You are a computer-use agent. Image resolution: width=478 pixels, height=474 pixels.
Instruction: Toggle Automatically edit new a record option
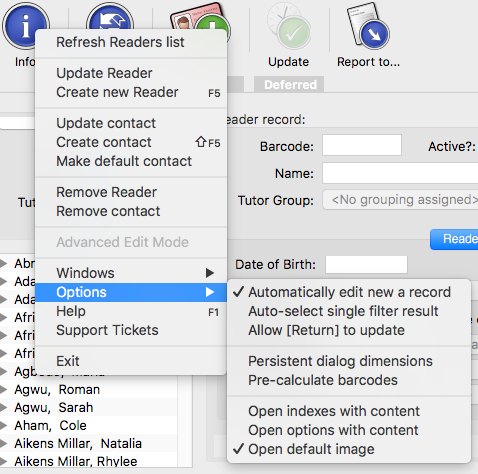point(349,292)
